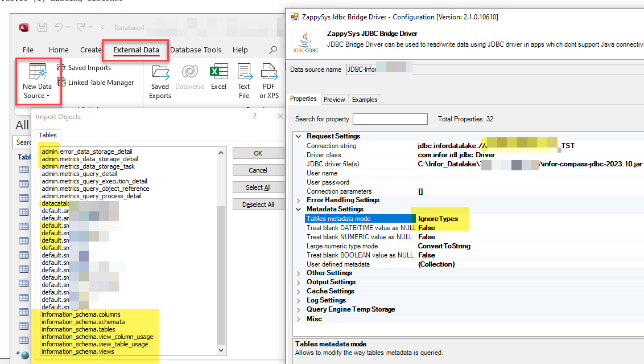
Task: Redo the action in Access toolbar
Action: [81, 27]
